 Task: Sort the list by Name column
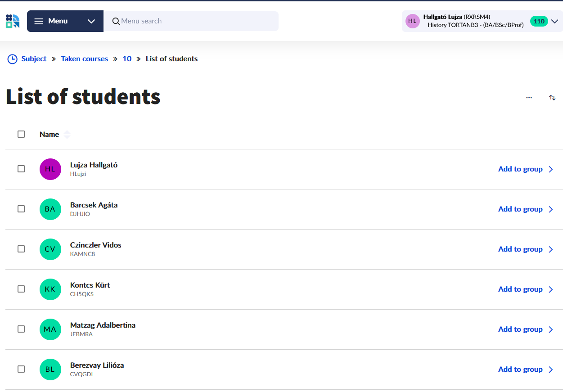(x=50, y=134)
